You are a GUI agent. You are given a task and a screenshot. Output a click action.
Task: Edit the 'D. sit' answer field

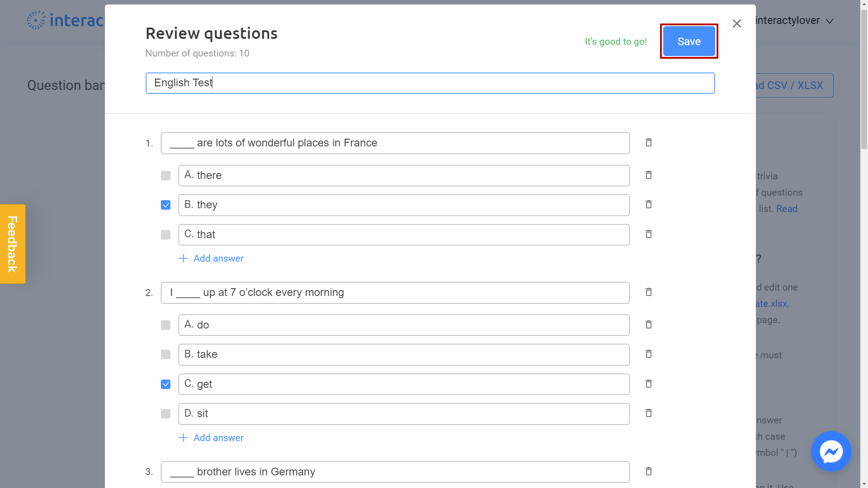coord(404,414)
